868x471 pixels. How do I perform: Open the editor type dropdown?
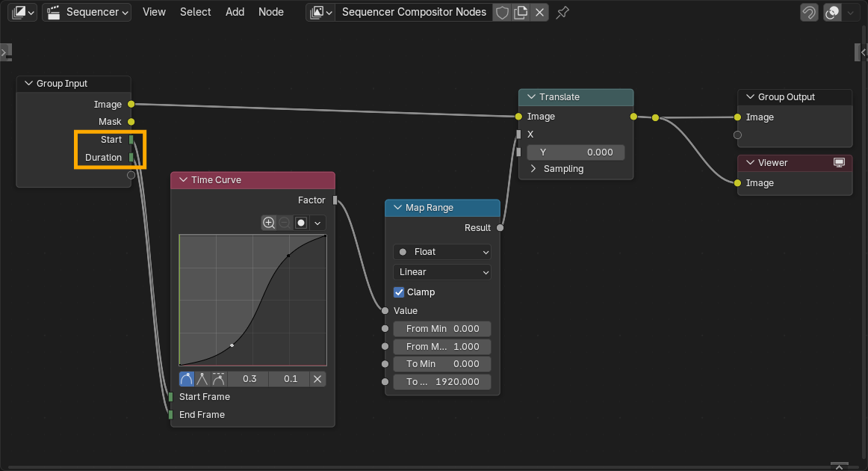pos(22,12)
